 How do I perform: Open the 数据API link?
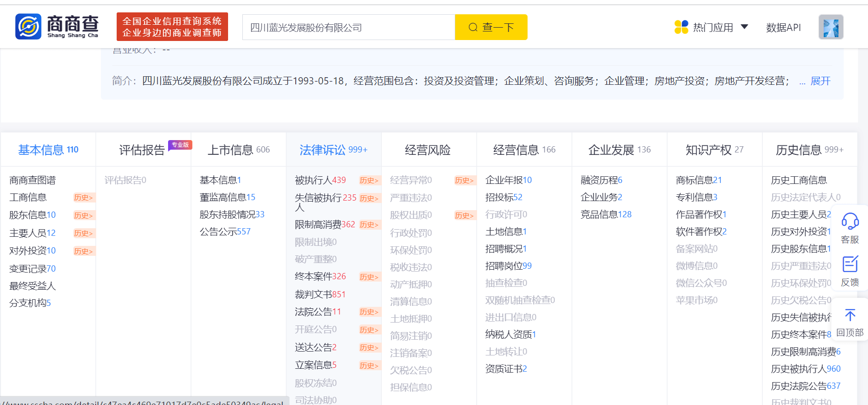pos(783,28)
